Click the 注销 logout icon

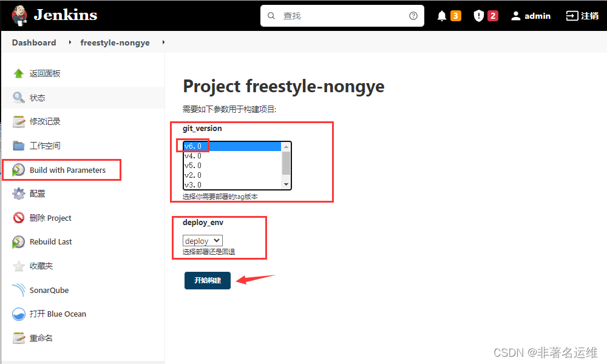click(572, 16)
